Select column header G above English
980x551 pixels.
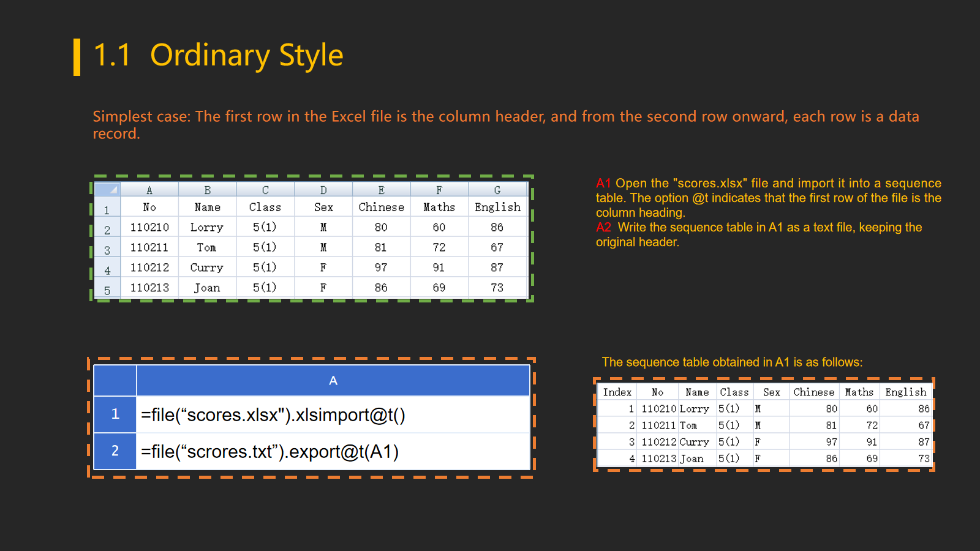pyautogui.click(x=497, y=190)
